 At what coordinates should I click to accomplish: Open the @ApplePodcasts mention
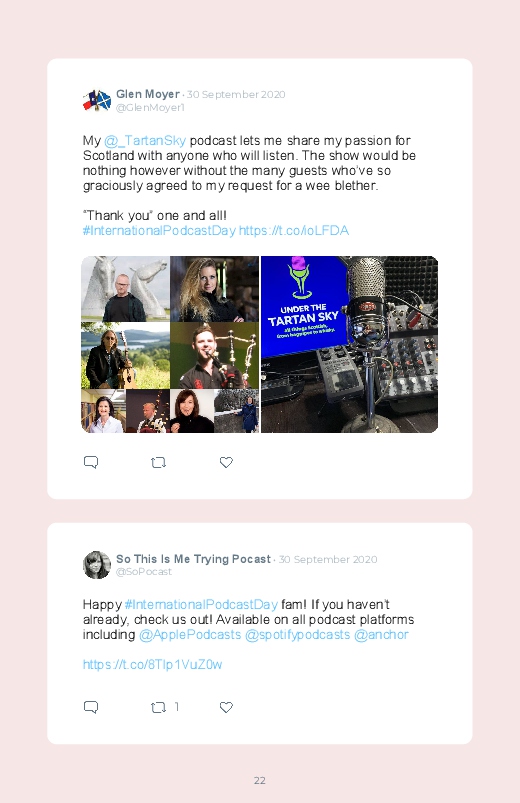coord(190,635)
